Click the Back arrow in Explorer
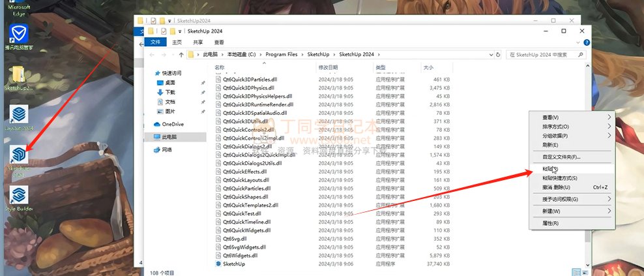 pos(152,55)
